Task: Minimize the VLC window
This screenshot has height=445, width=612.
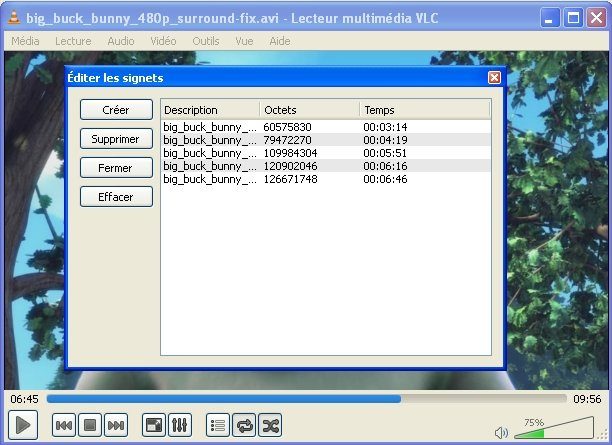Action: 550,18
